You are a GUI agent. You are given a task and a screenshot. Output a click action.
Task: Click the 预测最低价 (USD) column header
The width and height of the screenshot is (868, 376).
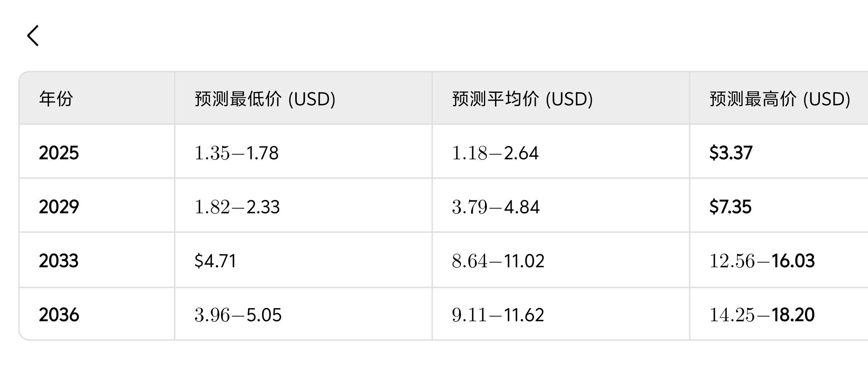265,99
